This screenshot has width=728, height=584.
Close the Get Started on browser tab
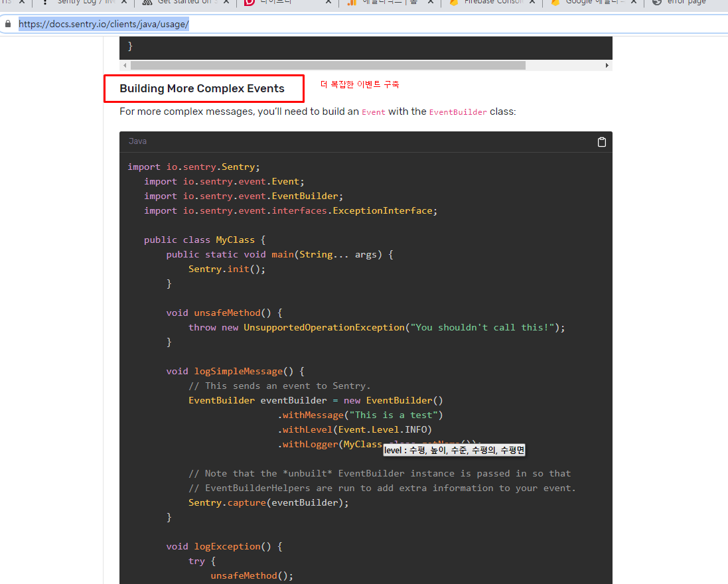point(226,2)
